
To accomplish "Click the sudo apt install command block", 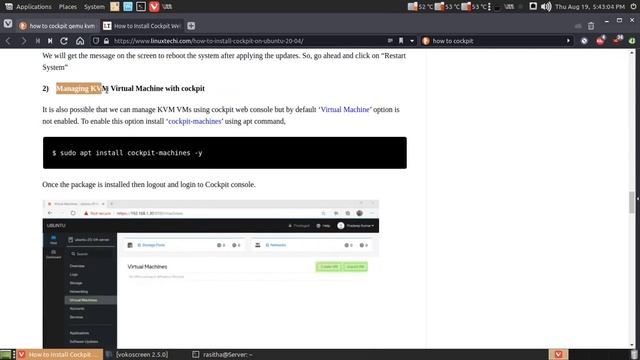I will (225, 153).
